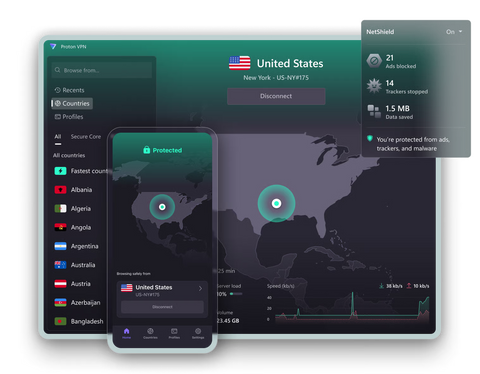480x374 pixels.
Task: Switch to the Secure Core tab
Action: (x=86, y=137)
